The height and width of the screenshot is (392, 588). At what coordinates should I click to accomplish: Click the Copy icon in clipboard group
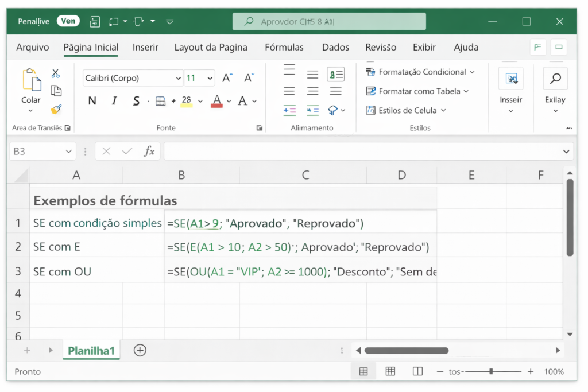[x=56, y=91]
